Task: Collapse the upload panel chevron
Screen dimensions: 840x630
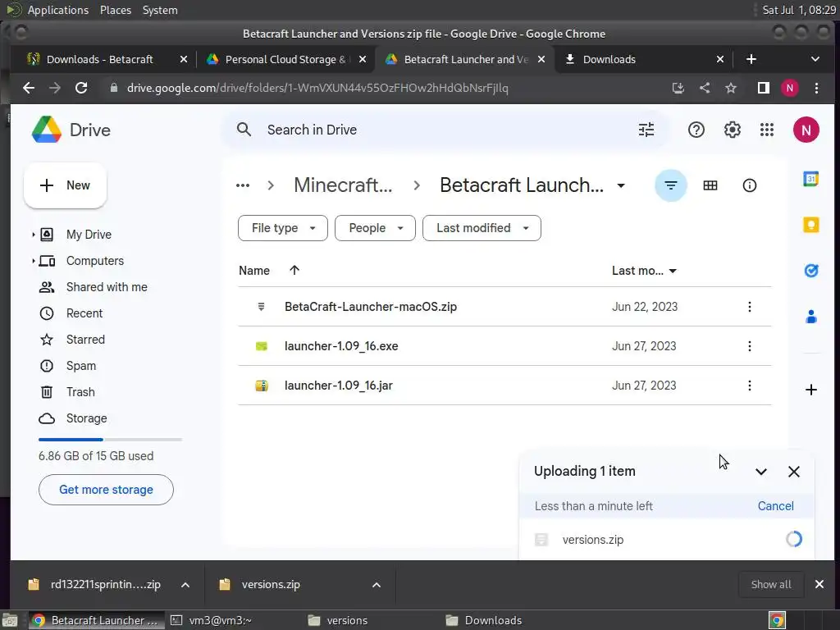Action: click(x=760, y=472)
